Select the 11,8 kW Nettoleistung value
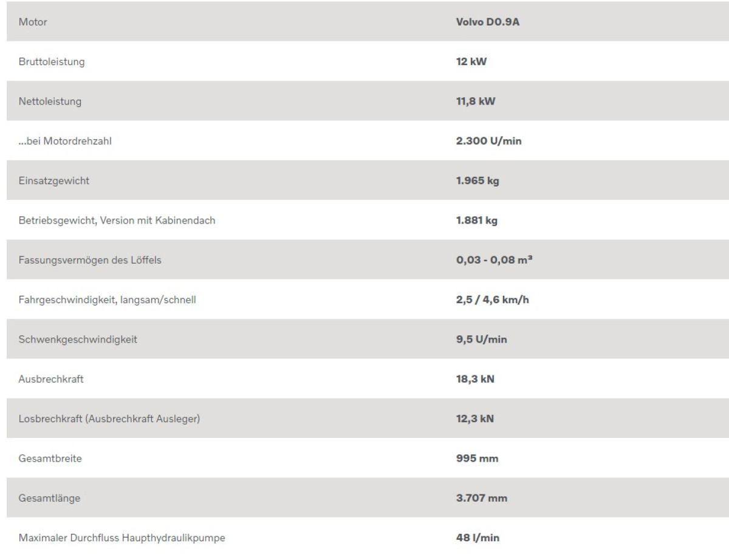729x560 pixels. click(476, 101)
